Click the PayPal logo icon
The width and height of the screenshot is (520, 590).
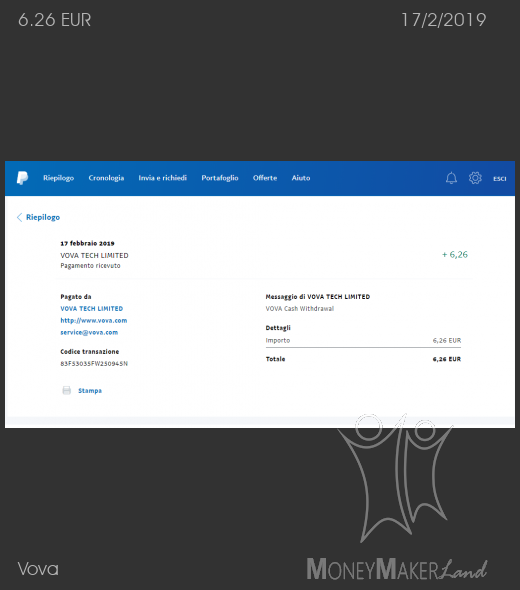(22, 178)
